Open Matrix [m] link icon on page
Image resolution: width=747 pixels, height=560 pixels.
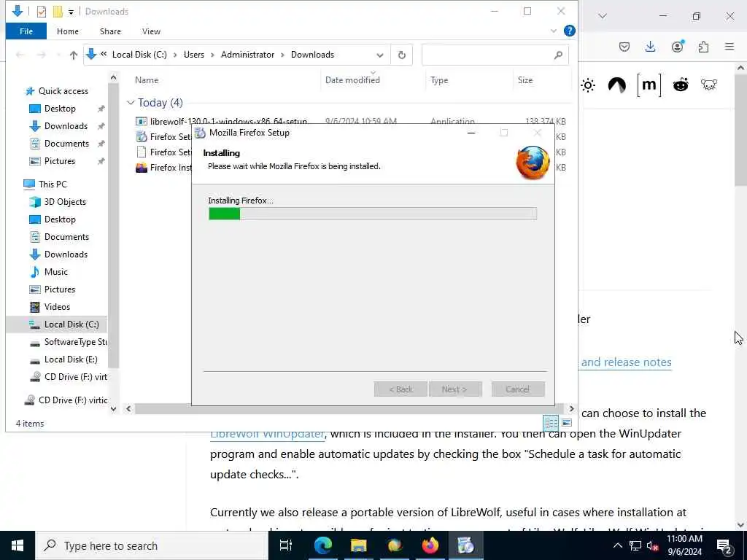649,85
